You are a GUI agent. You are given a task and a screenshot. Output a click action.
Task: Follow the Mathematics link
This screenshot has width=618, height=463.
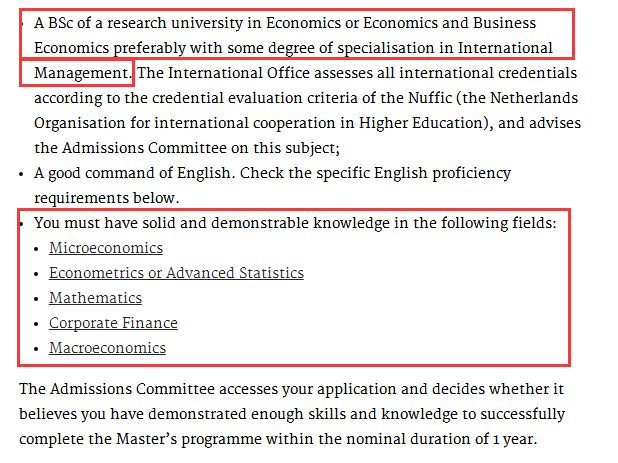click(95, 298)
